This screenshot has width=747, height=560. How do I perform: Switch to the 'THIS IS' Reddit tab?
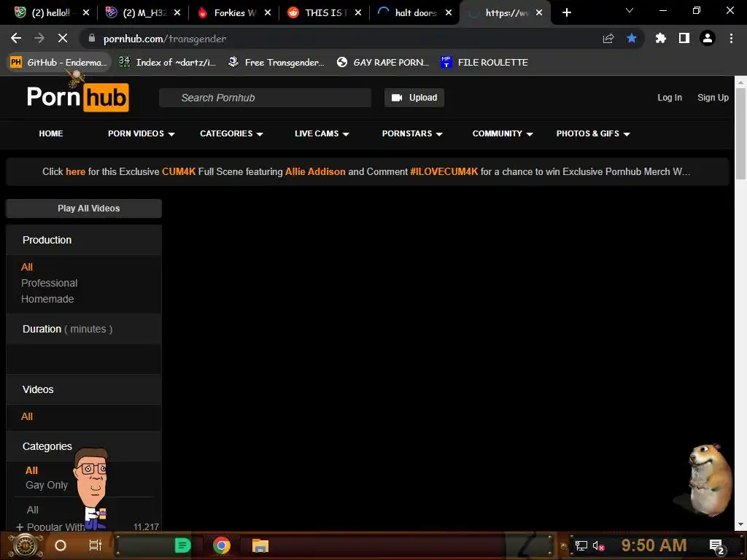point(324,13)
